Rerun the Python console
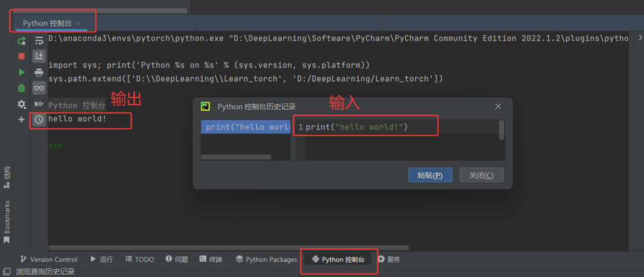 coord(21,41)
